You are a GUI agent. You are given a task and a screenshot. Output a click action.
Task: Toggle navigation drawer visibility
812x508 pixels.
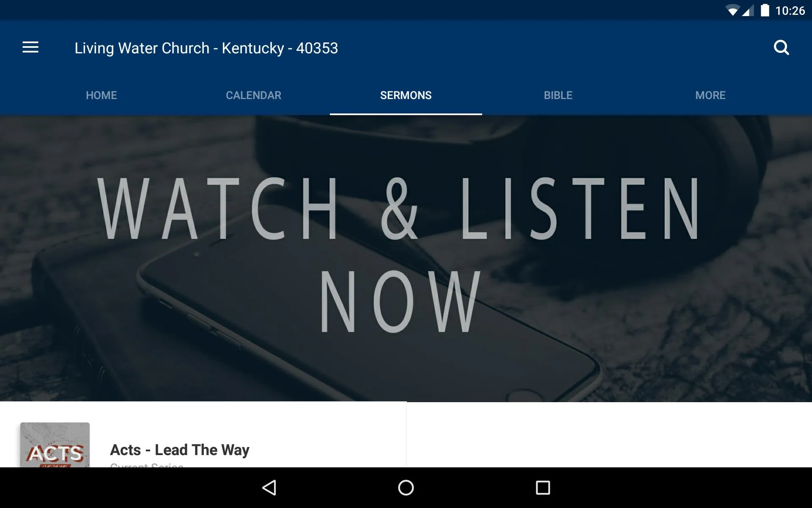(30, 47)
